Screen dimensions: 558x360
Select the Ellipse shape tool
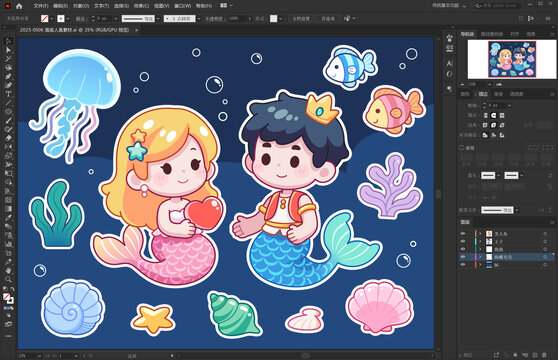point(8,112)
